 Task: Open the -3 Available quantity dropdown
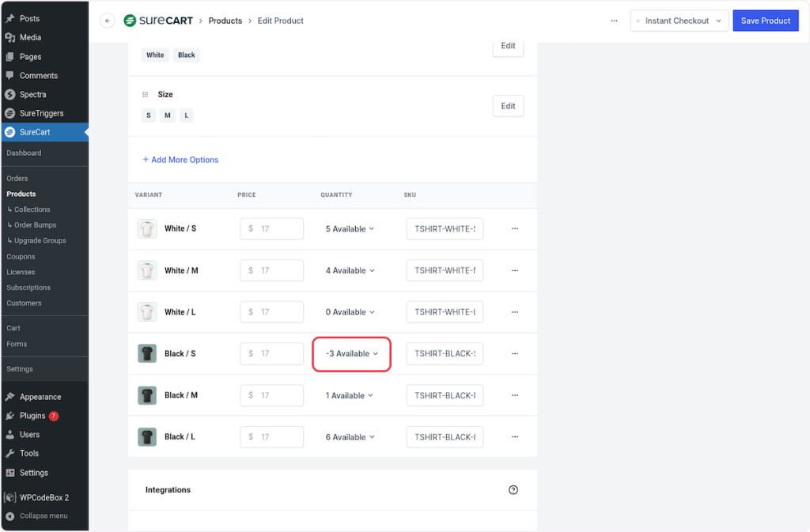[352, 353]
